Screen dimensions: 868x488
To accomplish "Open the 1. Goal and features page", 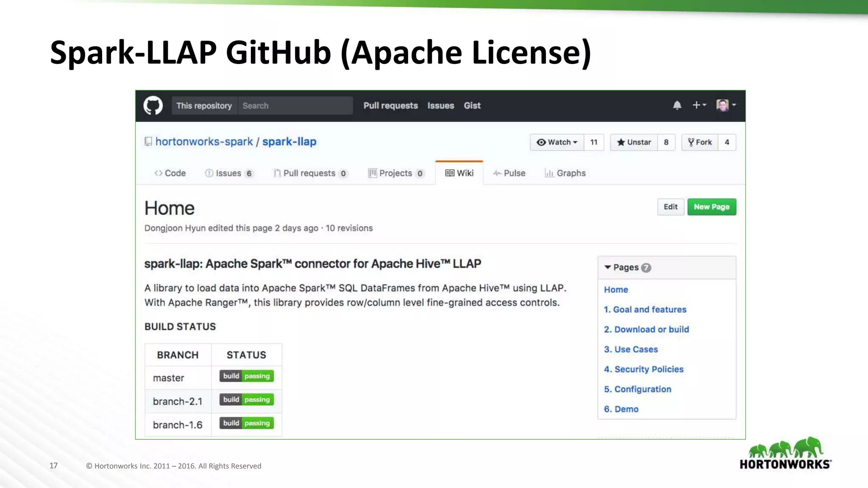I will [645, 310].
